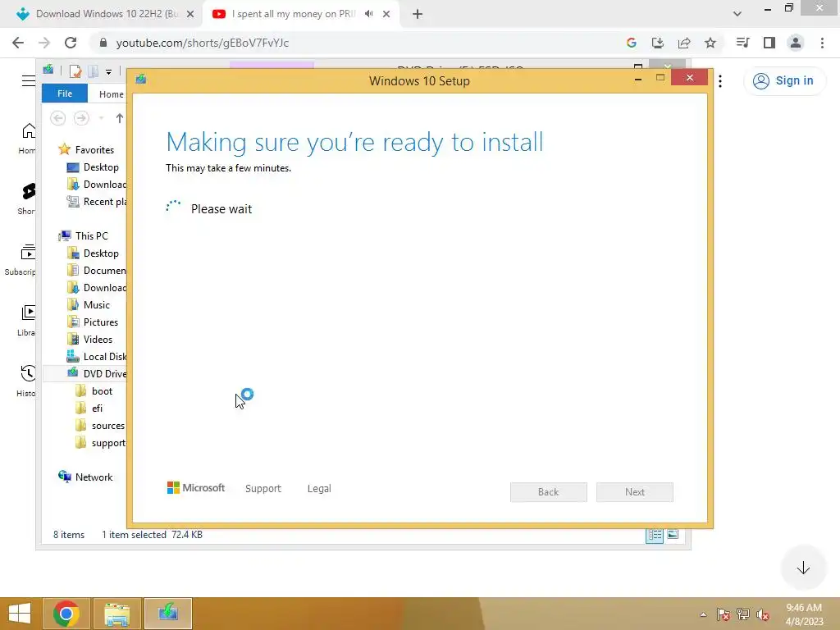This screenshot has height=630, width=840.
Task: Select This PC in the navigation pane
Action: click(x=83, y=235)
